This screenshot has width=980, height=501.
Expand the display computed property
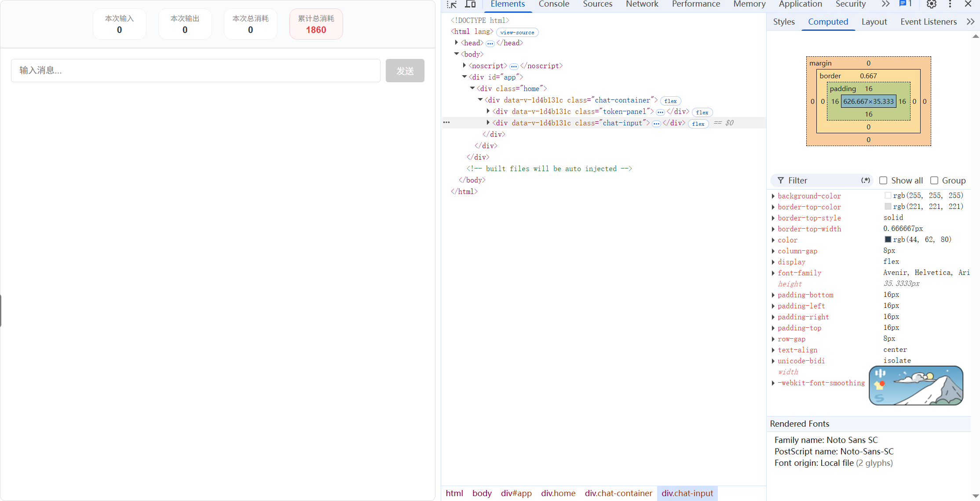click(x=773, y=262)
